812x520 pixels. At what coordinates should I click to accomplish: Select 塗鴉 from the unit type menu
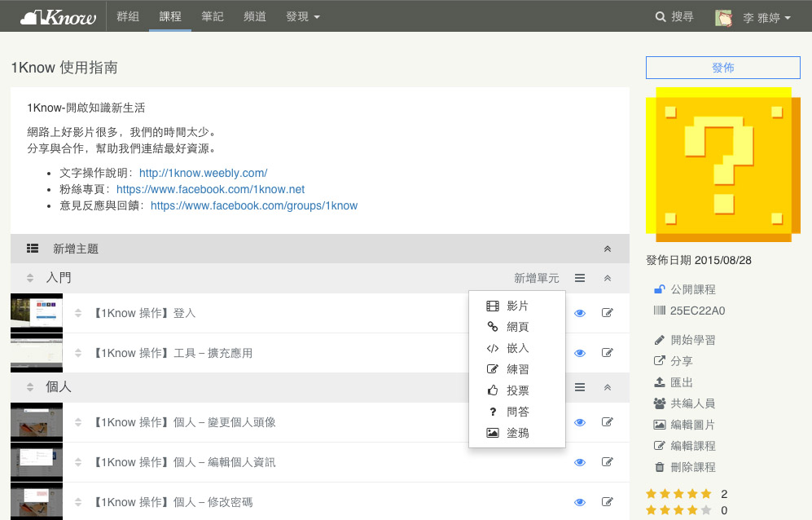517,433
